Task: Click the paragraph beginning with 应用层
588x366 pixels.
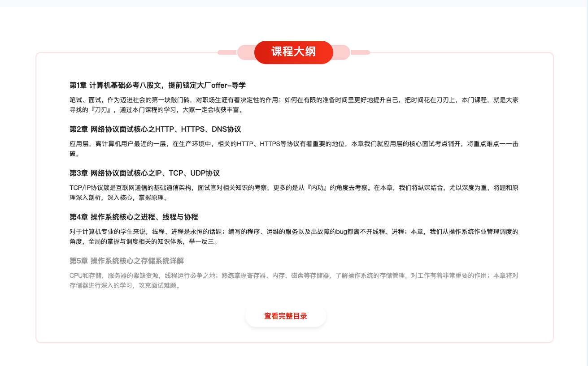Action: [x=294, y=148]
